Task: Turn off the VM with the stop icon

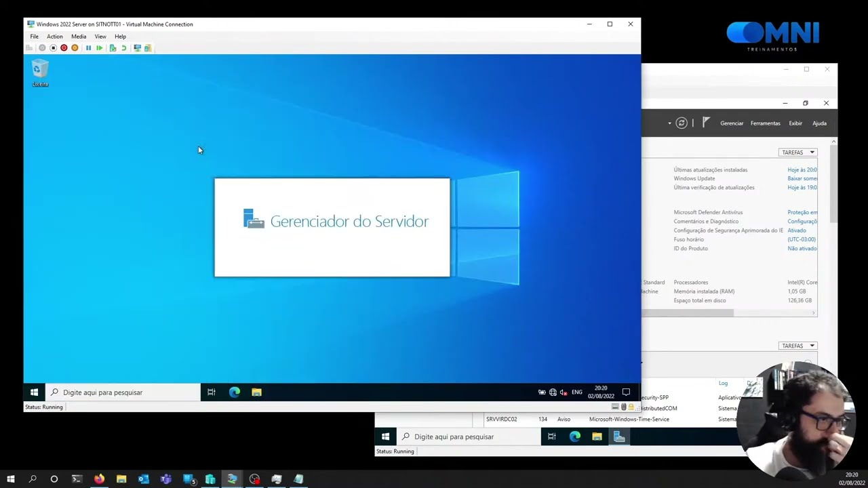Action: coord(53,48)
